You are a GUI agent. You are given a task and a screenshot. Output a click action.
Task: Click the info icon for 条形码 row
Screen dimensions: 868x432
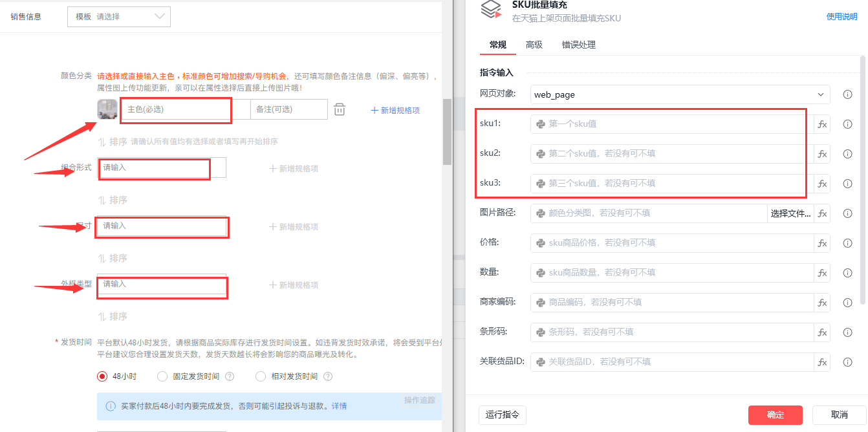[x=847, y=332]
